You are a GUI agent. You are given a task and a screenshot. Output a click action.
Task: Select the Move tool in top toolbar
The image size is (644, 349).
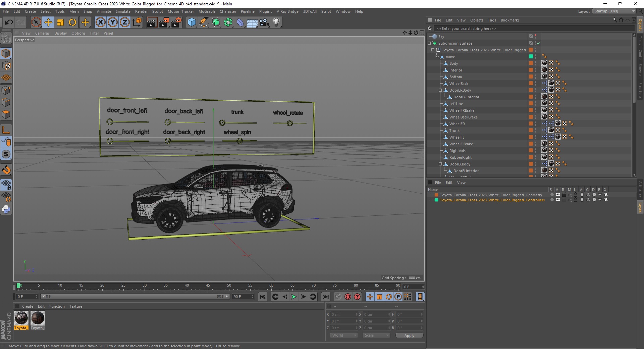pyautogui.click(x=48, y=22)
